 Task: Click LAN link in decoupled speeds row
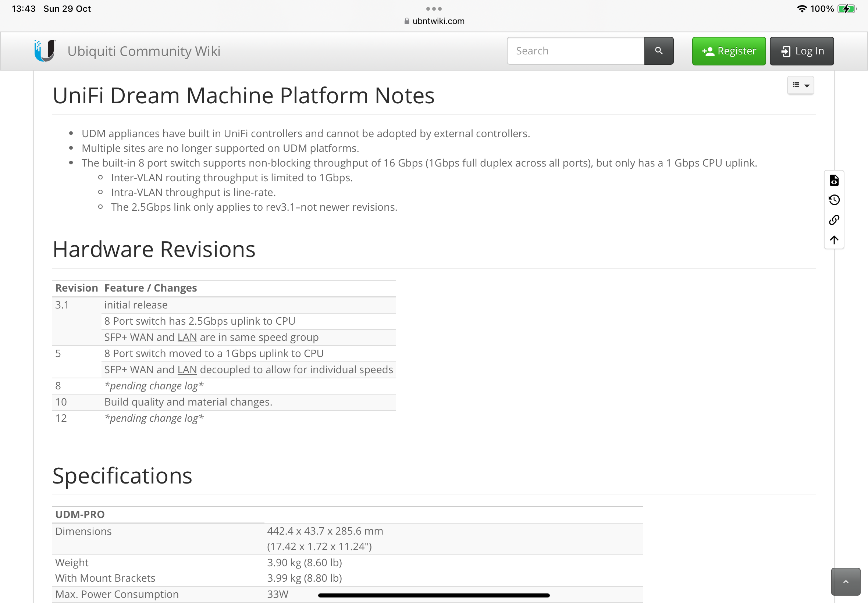pos(187,370)
